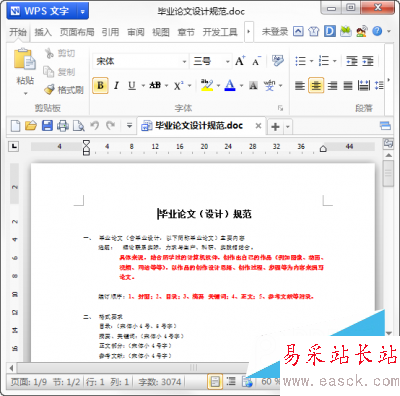Image resolution: width=400 pixels, height=396 pixels.
Task: Expand underline style dropdown arrow
Action: [x=143, y=86]
